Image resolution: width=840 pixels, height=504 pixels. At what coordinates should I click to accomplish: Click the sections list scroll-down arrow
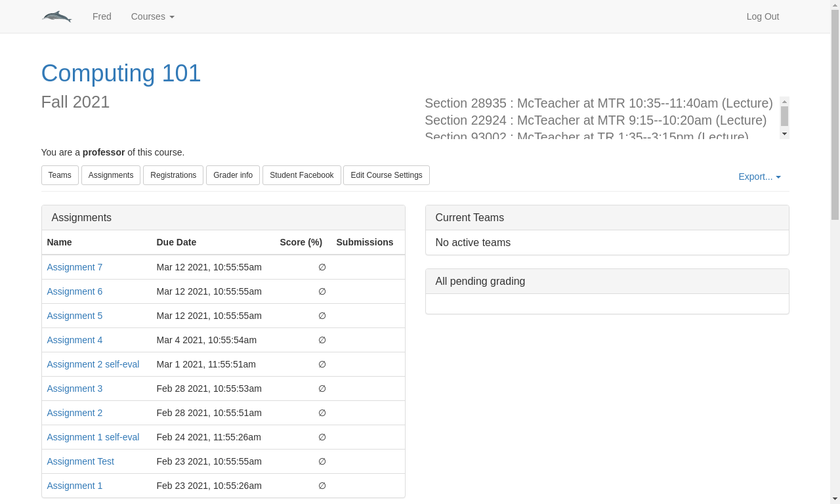coord(784,134)
